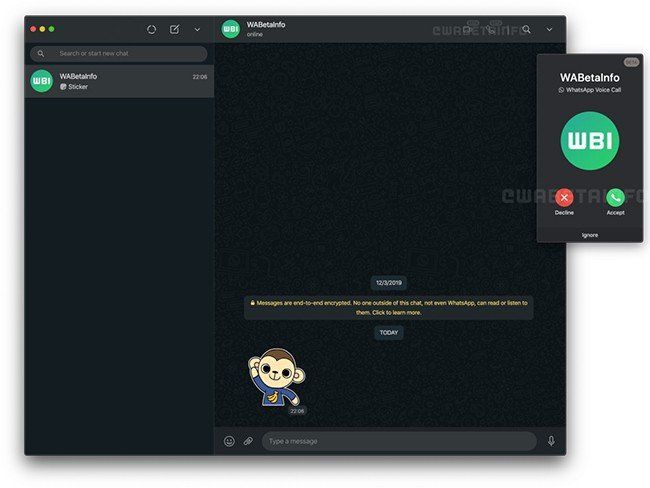Decline the incoming WhatsApp voice call
This screenshot has width=650, height=488.
pos(564,198)
